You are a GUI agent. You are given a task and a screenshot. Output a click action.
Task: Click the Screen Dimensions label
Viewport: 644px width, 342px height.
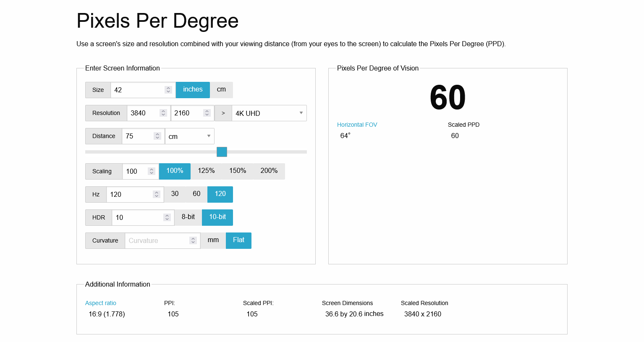tap(347, 303)
